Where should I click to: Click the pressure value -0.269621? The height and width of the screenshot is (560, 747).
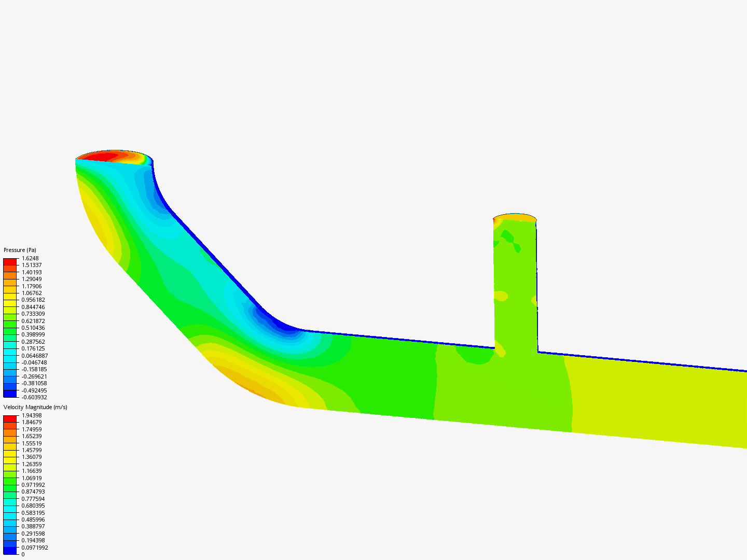click(34, 376)
